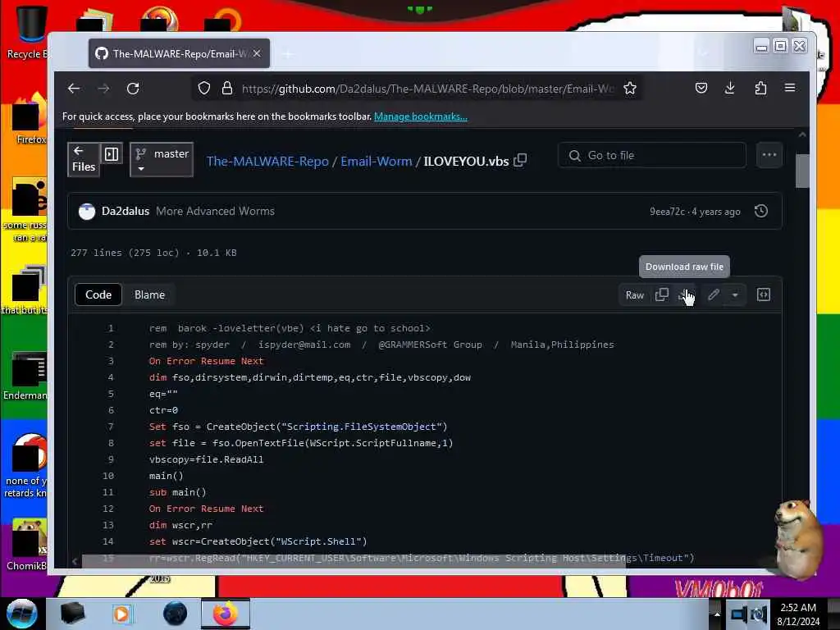Click the Manage bookmarks link
This screenshot has width=840, height=630.
421,116
